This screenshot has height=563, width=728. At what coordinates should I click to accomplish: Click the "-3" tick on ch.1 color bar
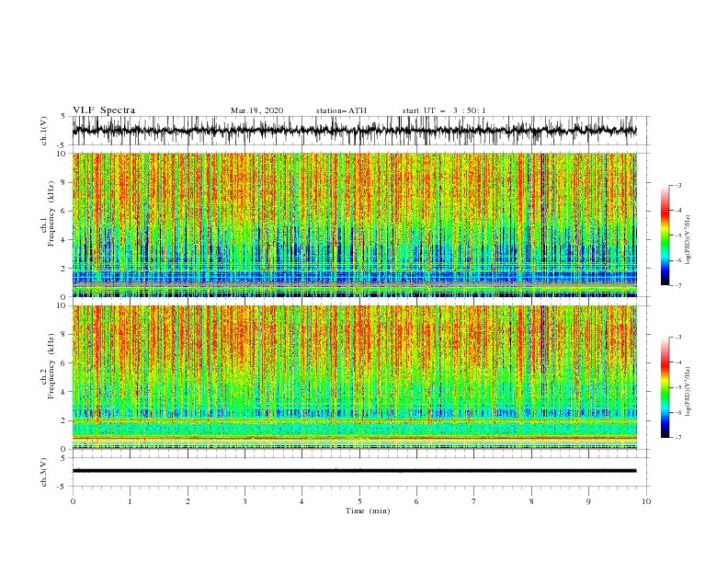(678, 186)
